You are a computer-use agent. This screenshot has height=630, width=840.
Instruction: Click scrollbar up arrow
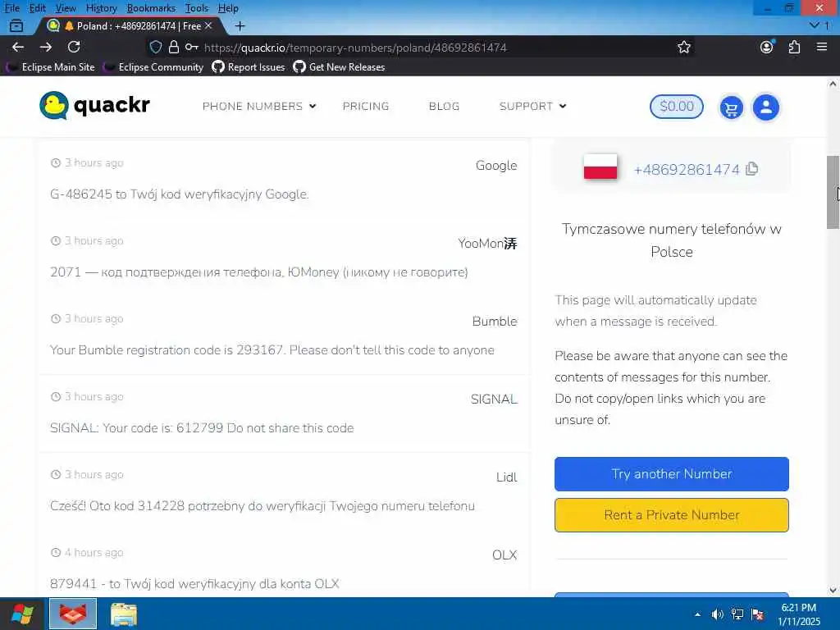tap(833, 84)
